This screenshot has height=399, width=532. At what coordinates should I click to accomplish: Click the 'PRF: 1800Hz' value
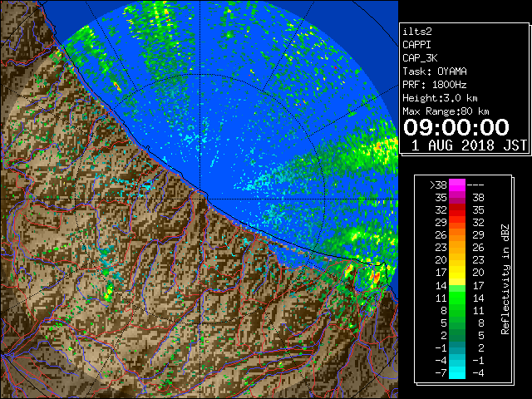434,85
